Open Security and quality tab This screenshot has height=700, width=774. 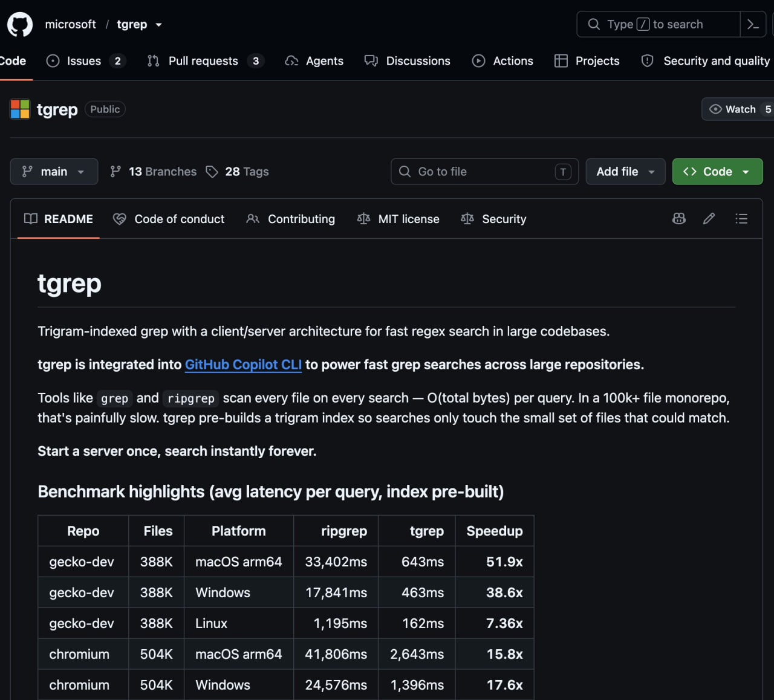pos(706,61)
